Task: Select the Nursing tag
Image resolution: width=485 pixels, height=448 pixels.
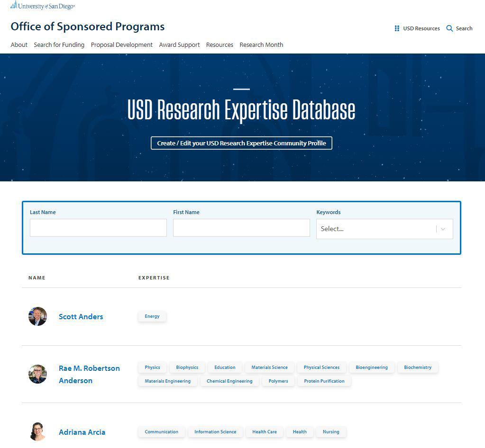Action: coord(331,432)
